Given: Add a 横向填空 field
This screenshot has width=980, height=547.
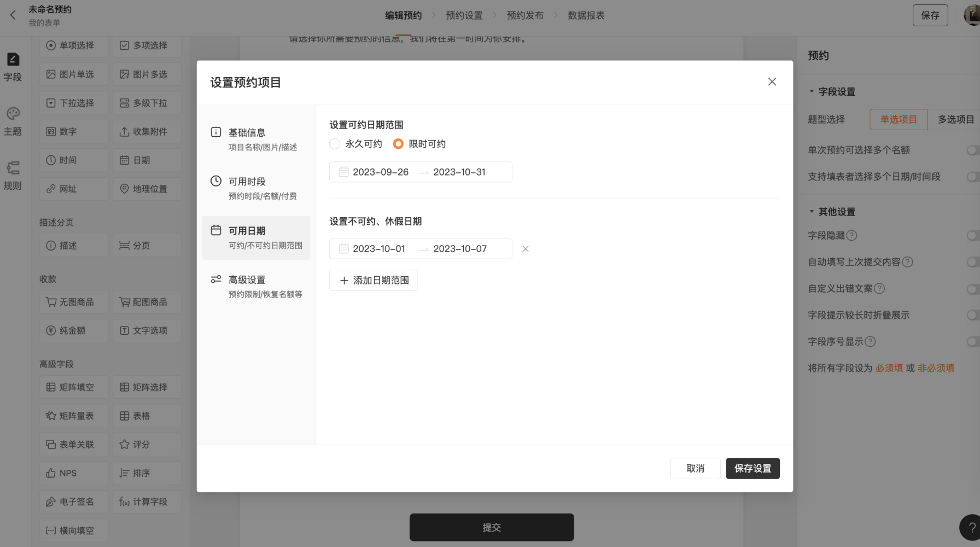Looking at the screenshot, I should click(73, 531).
